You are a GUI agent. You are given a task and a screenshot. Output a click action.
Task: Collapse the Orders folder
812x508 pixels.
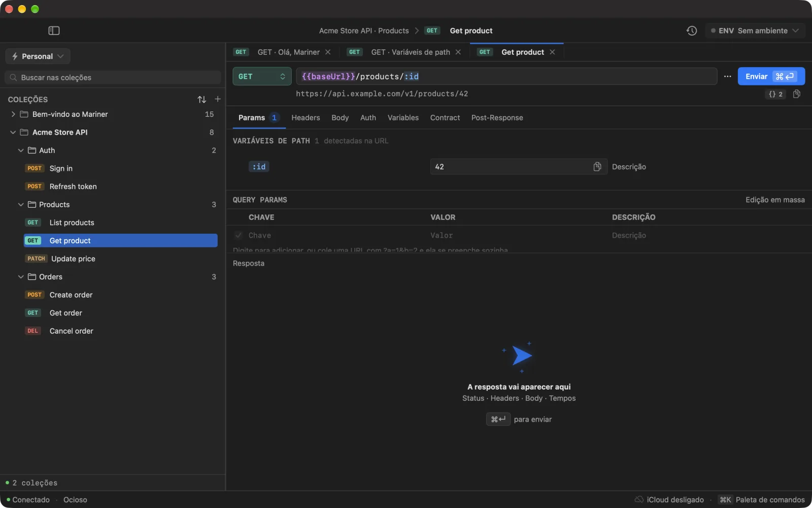click(21, 277)
